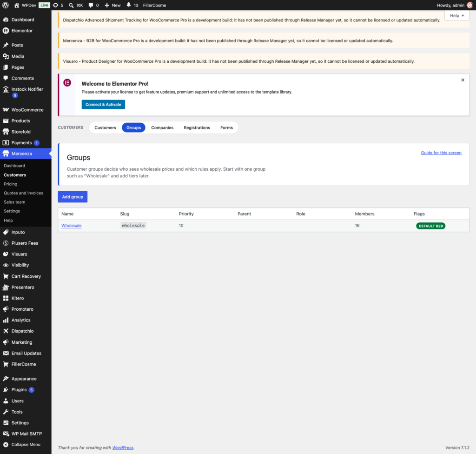Switch to the Customers tab
Viewport: 476px width, 454px height.
click(x=105, y=127)
